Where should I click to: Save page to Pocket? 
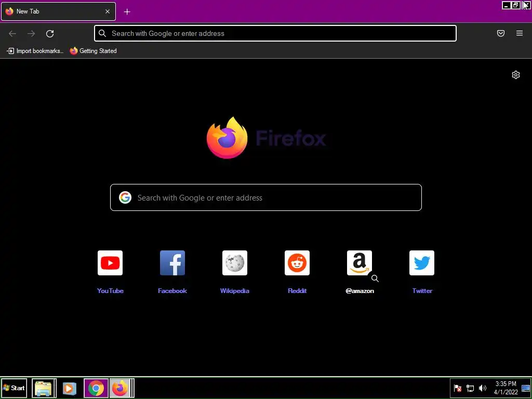coord(501,33)
